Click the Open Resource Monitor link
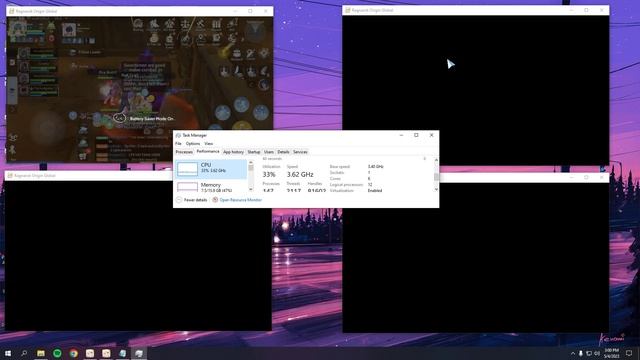This screenshot has width=640, height=360. [241, 200]
